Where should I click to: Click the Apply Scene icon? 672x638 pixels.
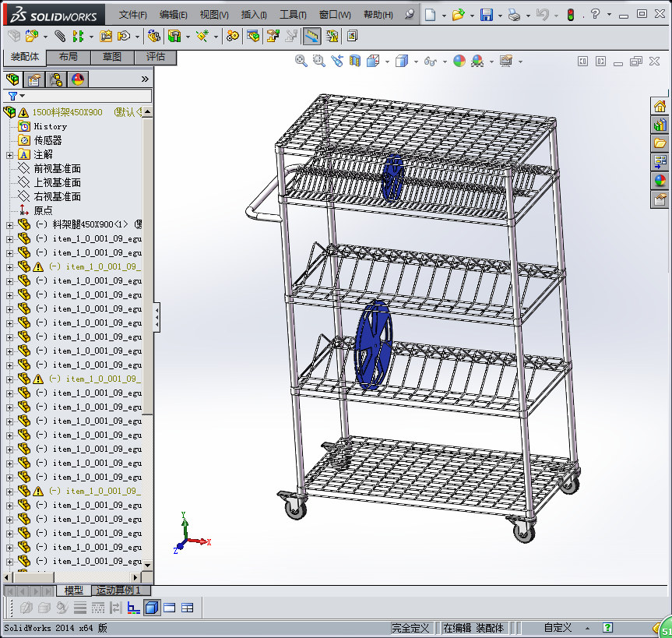(x=477, y=61)
